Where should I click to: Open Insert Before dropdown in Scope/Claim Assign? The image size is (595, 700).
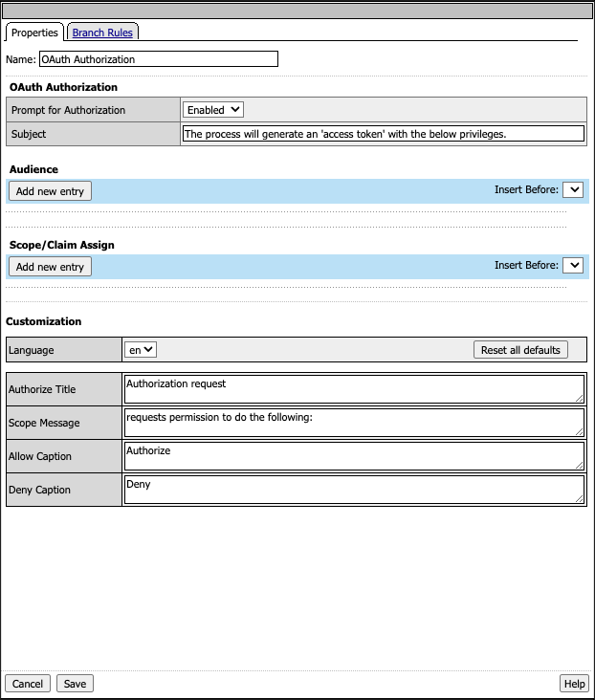click(x=572, y=266)
